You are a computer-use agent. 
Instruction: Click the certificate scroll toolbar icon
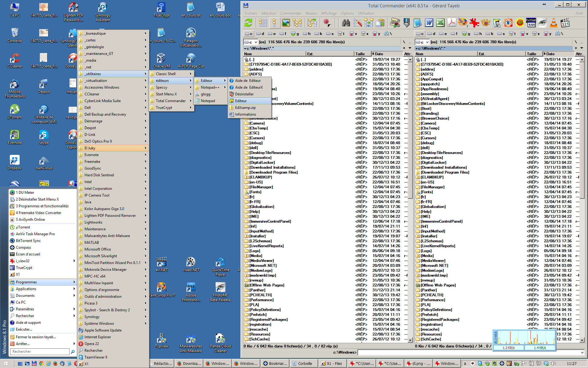coord(395,23)
